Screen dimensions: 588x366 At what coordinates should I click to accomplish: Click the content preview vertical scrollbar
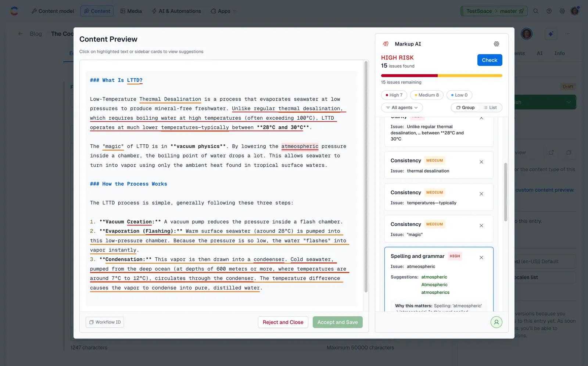pyautogui.click(x=366, y=176)
